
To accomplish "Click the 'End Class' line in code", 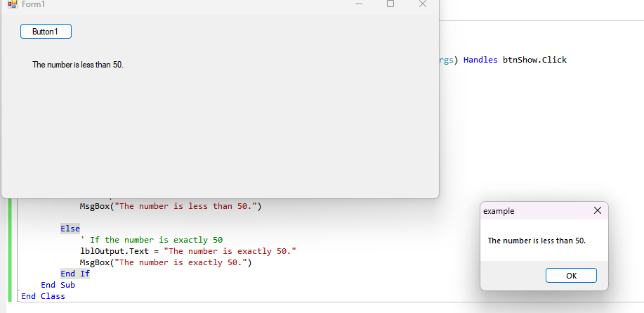I will [43, 295].
